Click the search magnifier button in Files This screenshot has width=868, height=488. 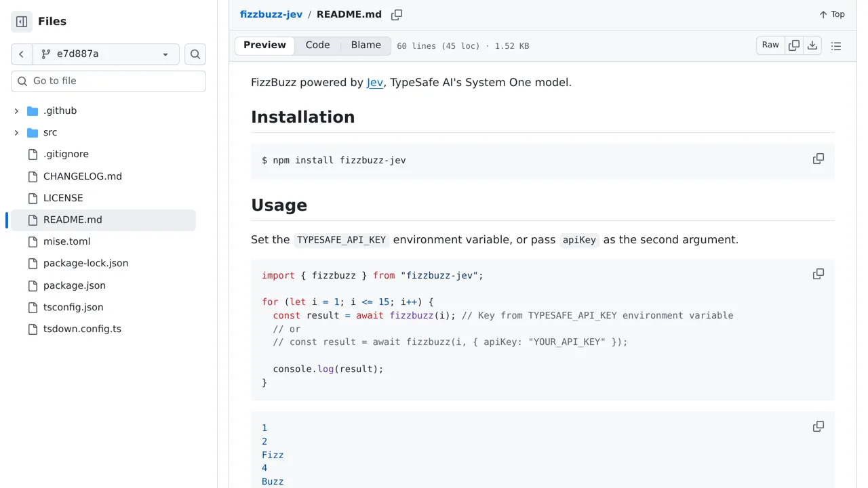pyautogui.click(x=195, y=54)
